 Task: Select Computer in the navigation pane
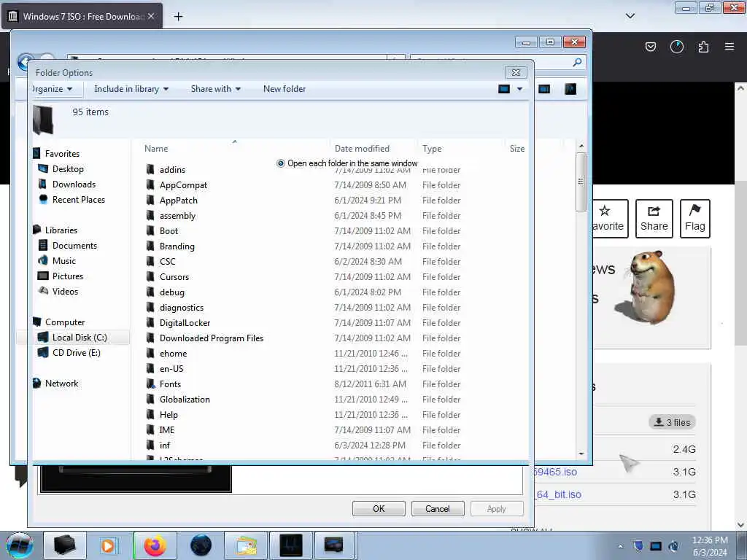pyautogui.click(x=65, y=322)
